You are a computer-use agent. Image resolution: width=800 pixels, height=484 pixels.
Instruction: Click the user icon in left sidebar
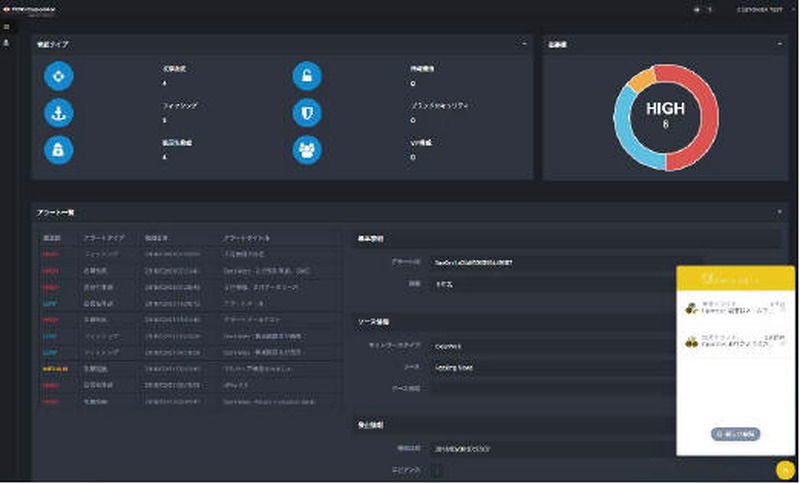click(x=7, y=44)
